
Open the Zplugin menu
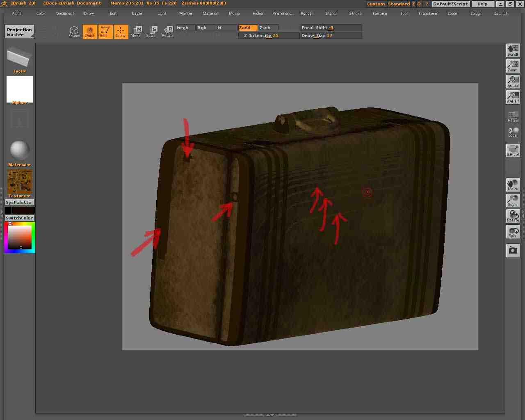[476, 14]
